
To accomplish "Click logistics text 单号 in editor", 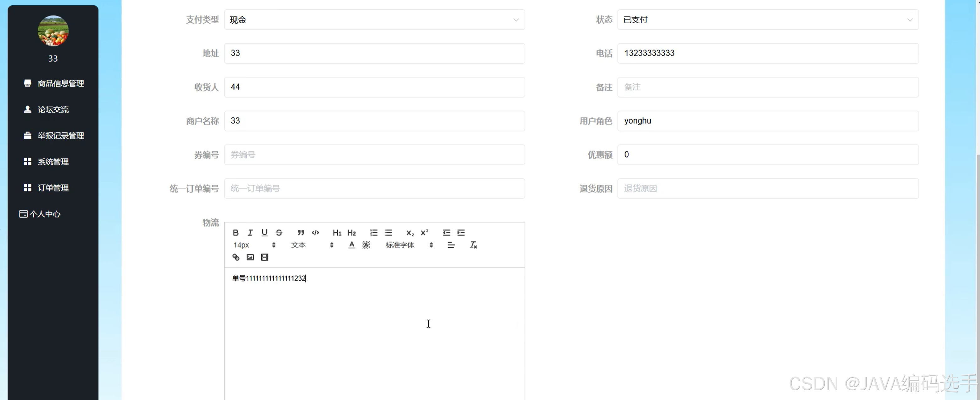I will (x=239, y=278).
